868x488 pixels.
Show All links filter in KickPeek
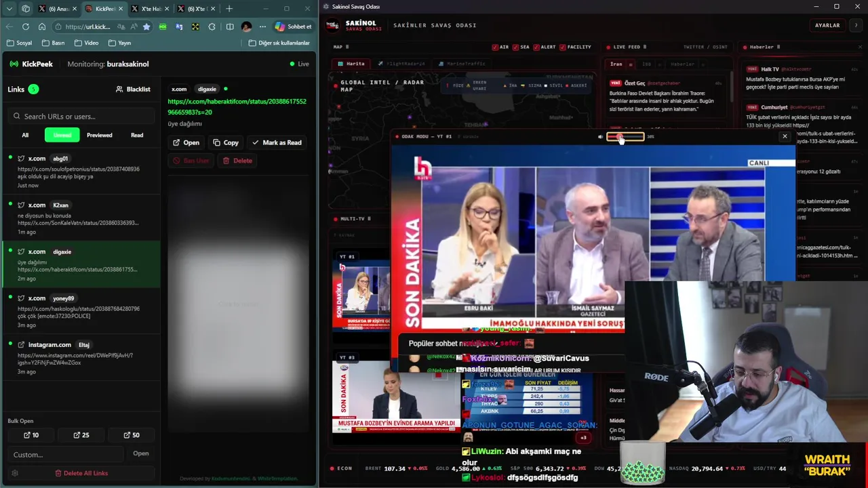pyautogui.click(x=25, y=135)
